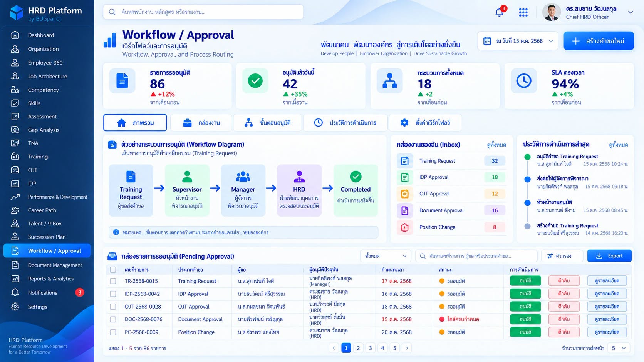Check the row PC-2568-0009 checkbox
644x362 pixels.
[113, 332]
